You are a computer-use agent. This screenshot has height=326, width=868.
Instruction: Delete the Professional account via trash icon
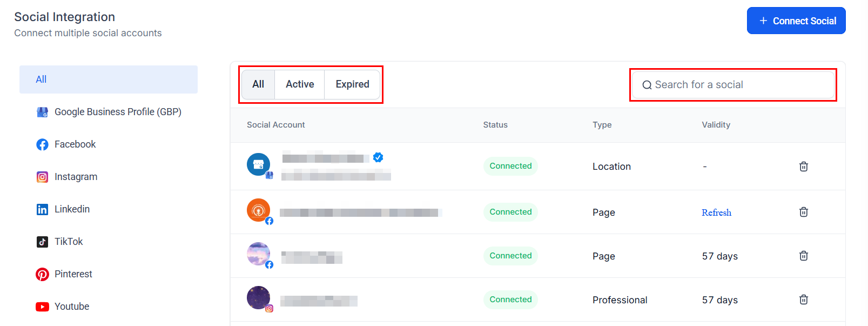tap(804, 300)
